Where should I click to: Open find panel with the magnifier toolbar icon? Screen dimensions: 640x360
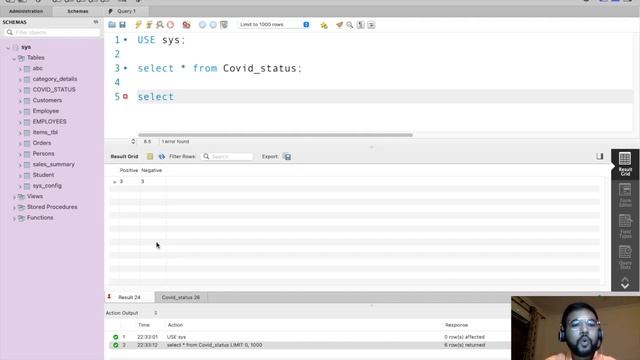pyautogui.click(x=350, y=25)
